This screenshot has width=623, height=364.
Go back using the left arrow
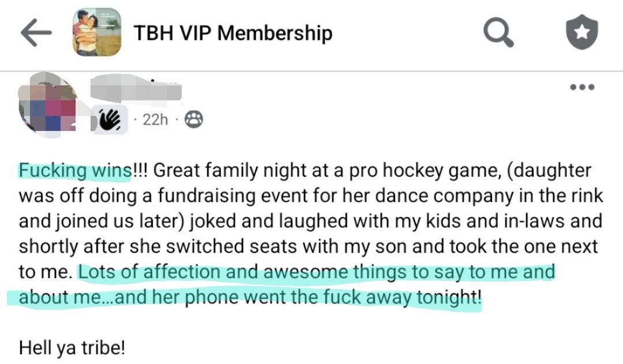[37, 33]
